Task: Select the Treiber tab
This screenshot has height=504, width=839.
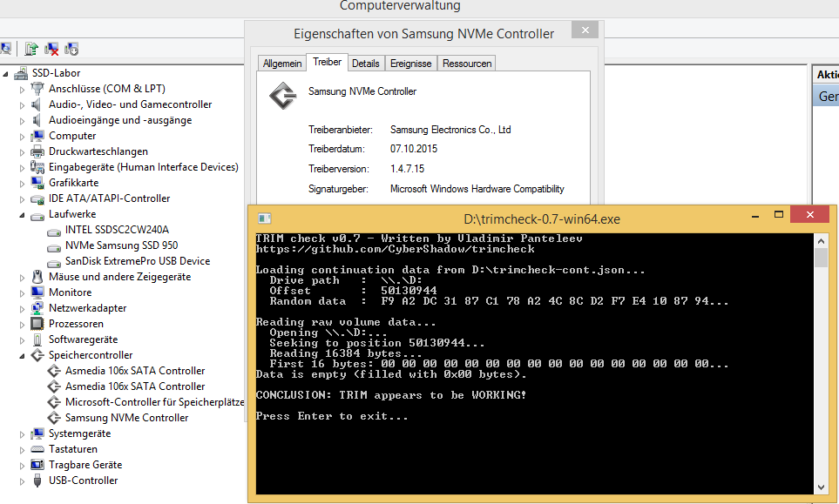Action: click(x=327, y=62)
